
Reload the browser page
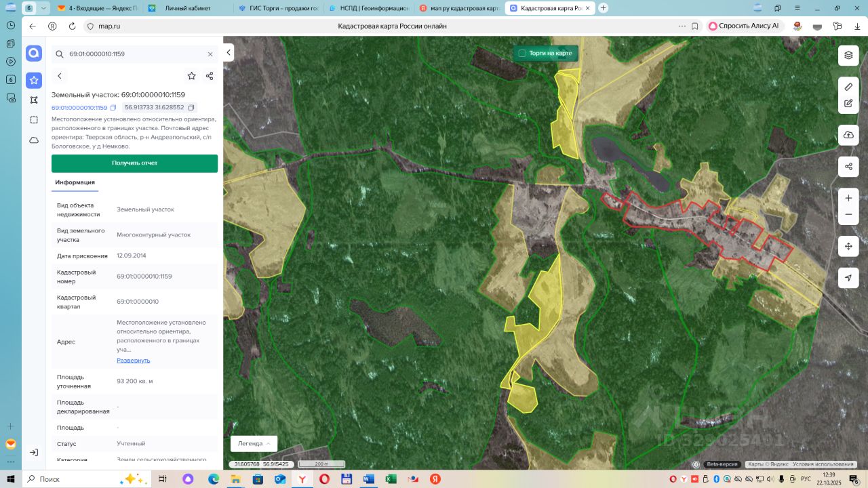coord(72,26)
